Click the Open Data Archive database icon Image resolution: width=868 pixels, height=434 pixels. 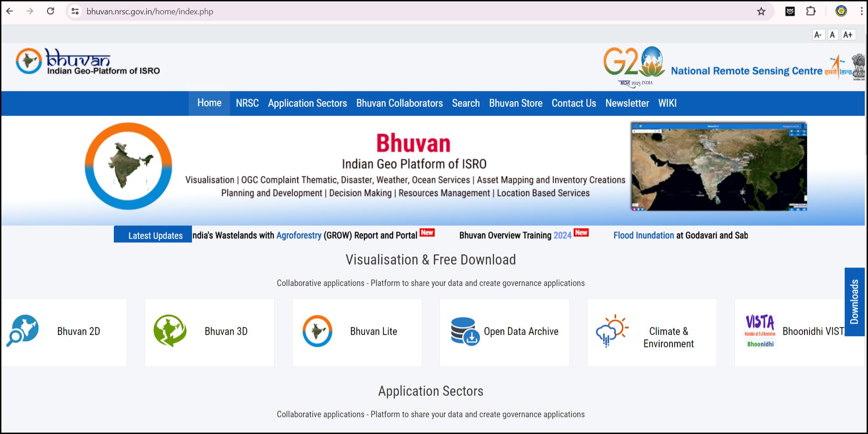(x=464, y=331)
